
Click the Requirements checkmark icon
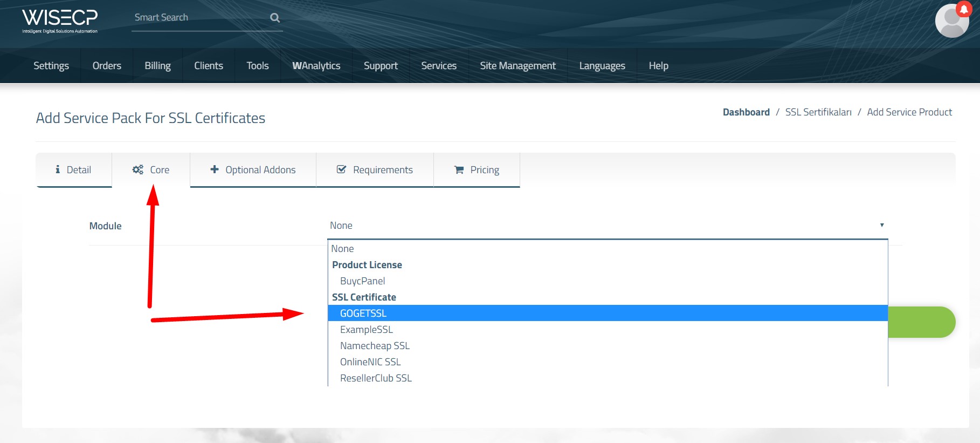[341, 169]
